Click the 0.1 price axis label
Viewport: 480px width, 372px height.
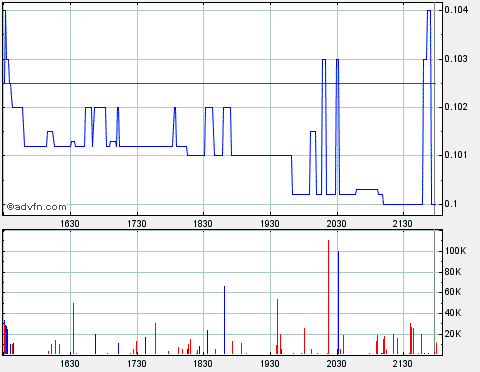click(450, 204)
